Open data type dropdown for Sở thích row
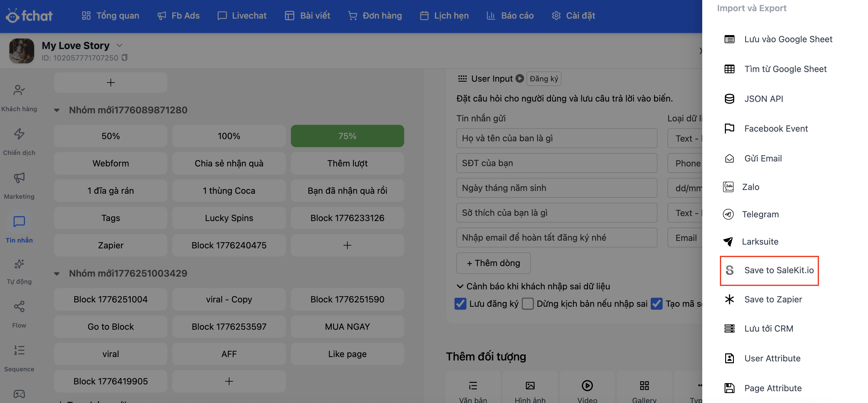The height and width of the screenshot is (403, 868). coord(685,213)
